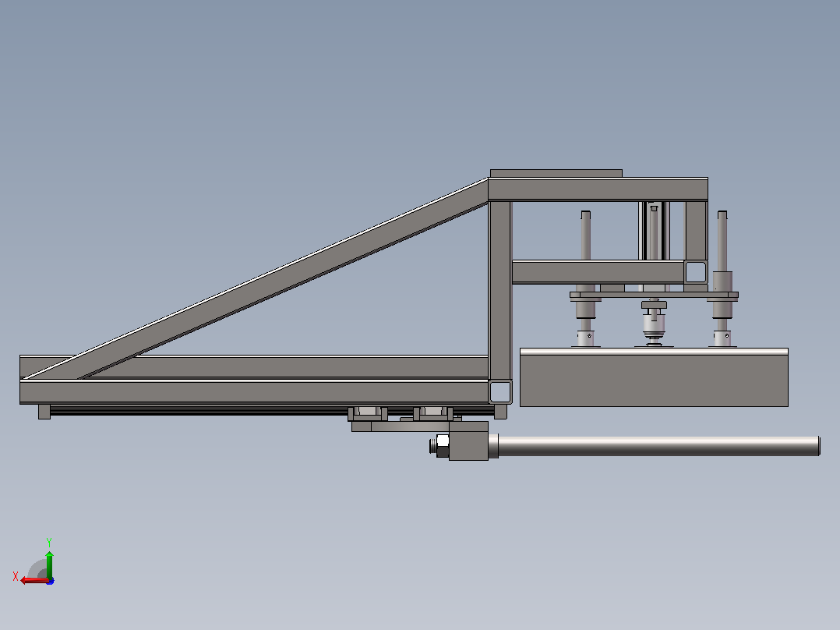Click the red X axis arrow on triad

[34, 581]
